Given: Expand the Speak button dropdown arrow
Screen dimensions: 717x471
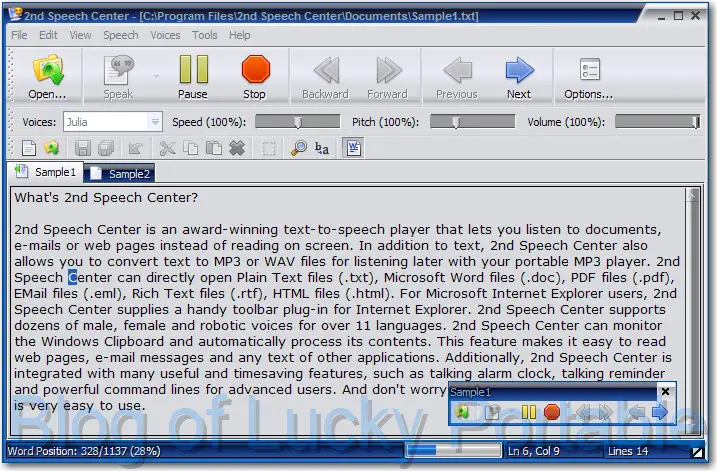Looking at the screenshot, I should click(x=156, y=76).
